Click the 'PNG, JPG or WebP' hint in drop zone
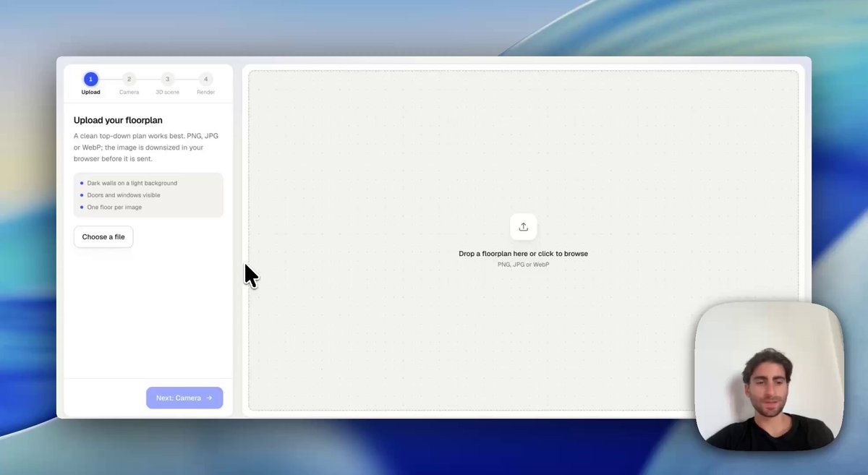868x475 pixels. 523,265
